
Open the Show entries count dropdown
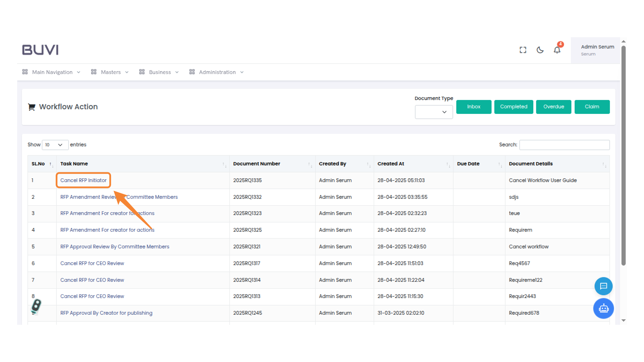pyautogui.click(x=55, y=145)
